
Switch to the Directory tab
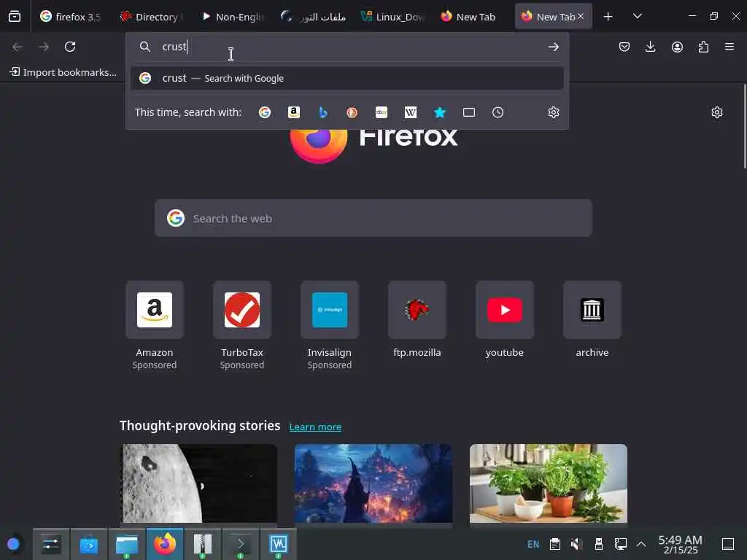tap(152, 17)
